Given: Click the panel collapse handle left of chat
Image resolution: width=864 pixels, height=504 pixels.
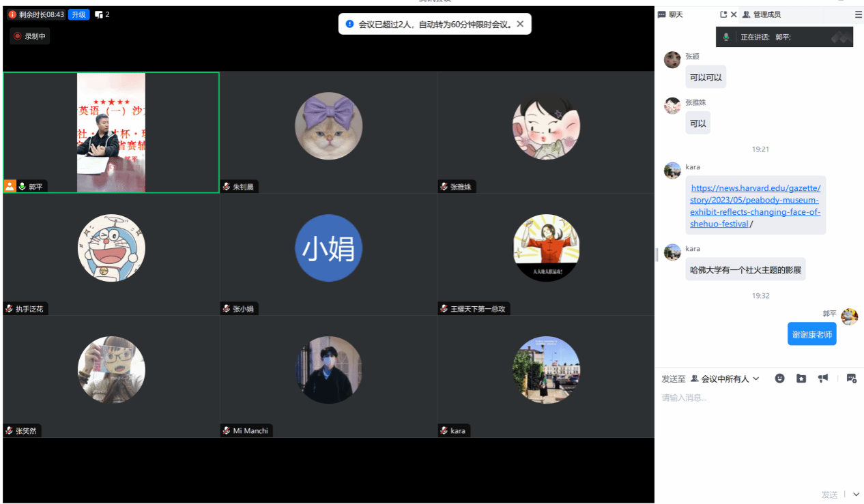Looking at the screenshot, I should point(657,254).
